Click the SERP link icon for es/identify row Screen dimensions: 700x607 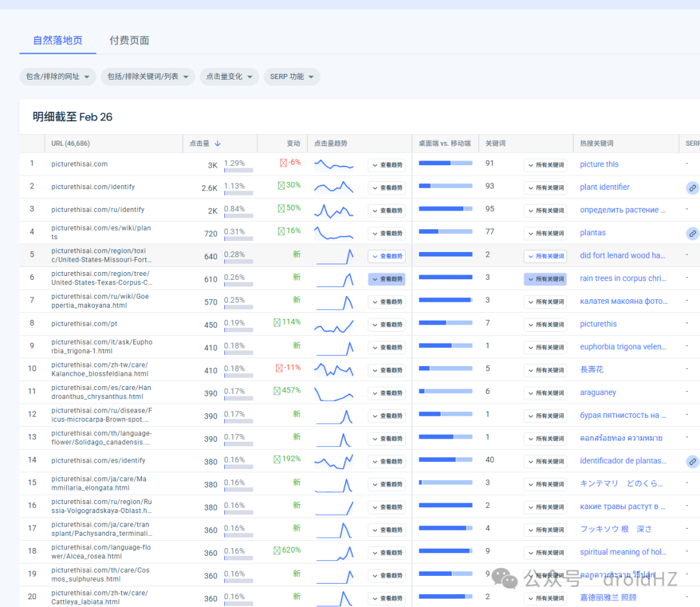point(692,461)
